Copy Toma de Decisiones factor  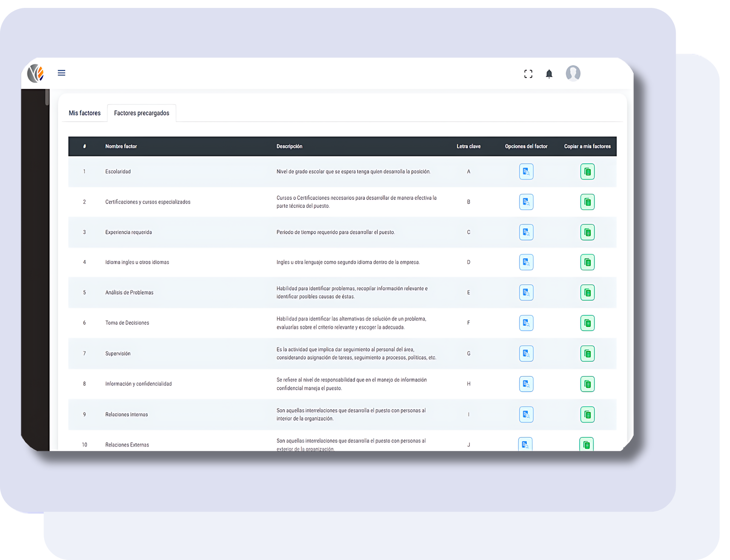(x=587, y=323)
